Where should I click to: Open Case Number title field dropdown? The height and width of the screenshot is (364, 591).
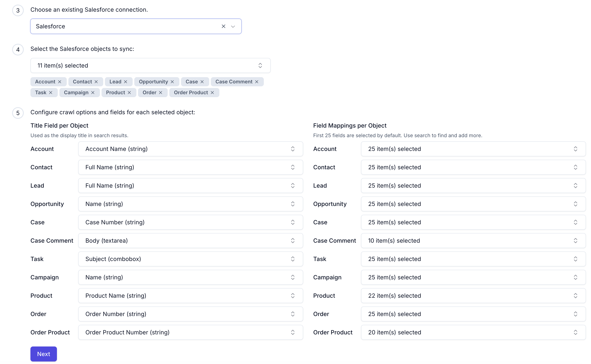(190, 222)
